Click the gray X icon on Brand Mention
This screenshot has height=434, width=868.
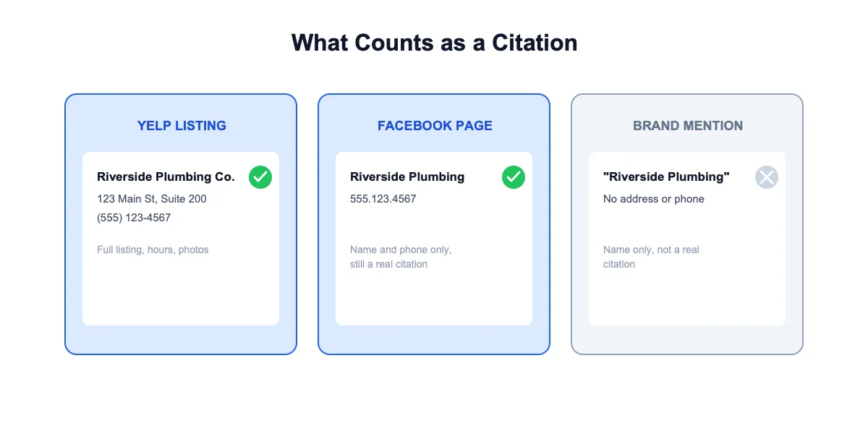767,177
